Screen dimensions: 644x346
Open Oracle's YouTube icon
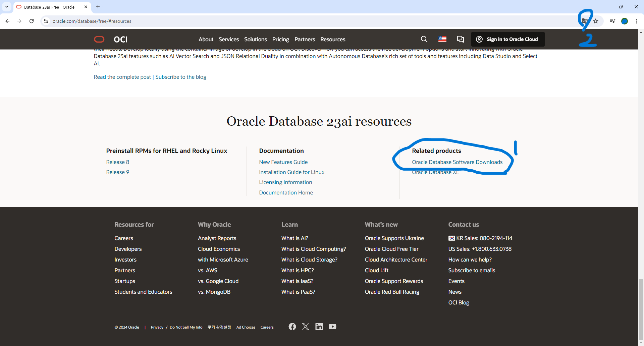coord(332,327)
